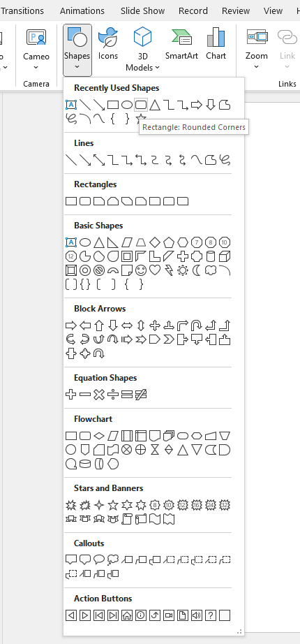Expand the Cameo dropdown
The height and width of the screenshot is (644, 300).
pos(36,67)
